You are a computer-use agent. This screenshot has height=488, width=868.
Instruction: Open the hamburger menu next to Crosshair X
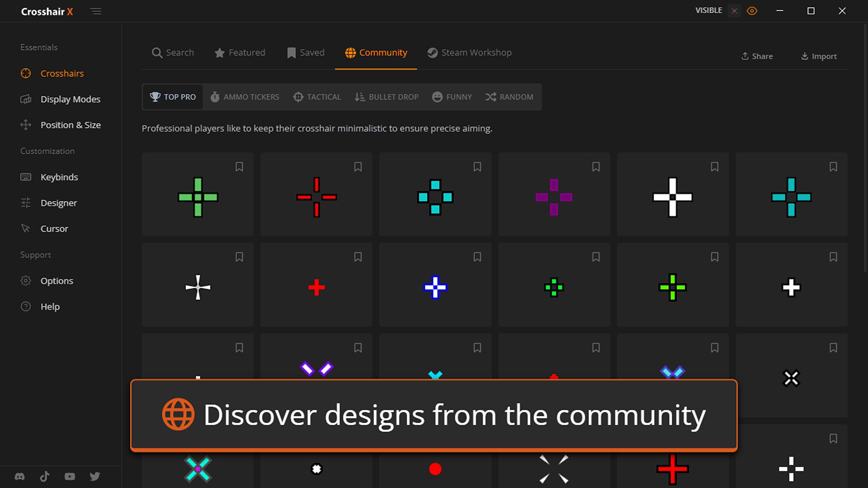(x=96, y=11)
